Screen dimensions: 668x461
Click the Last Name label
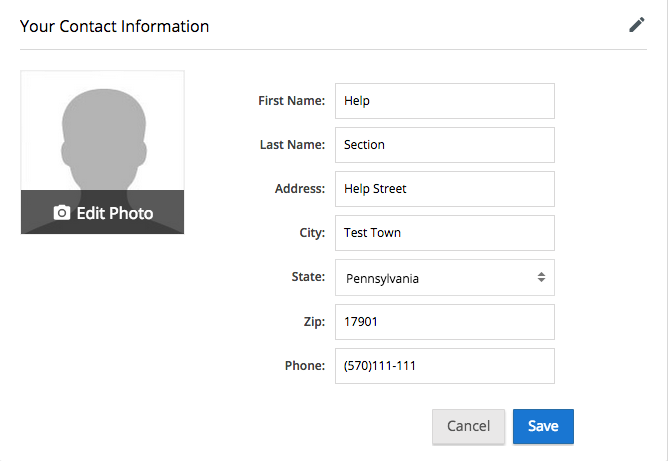(x=292, y=145)
